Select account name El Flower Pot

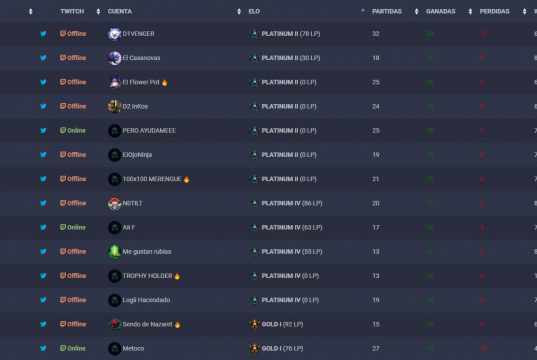[x=141, y=82]
